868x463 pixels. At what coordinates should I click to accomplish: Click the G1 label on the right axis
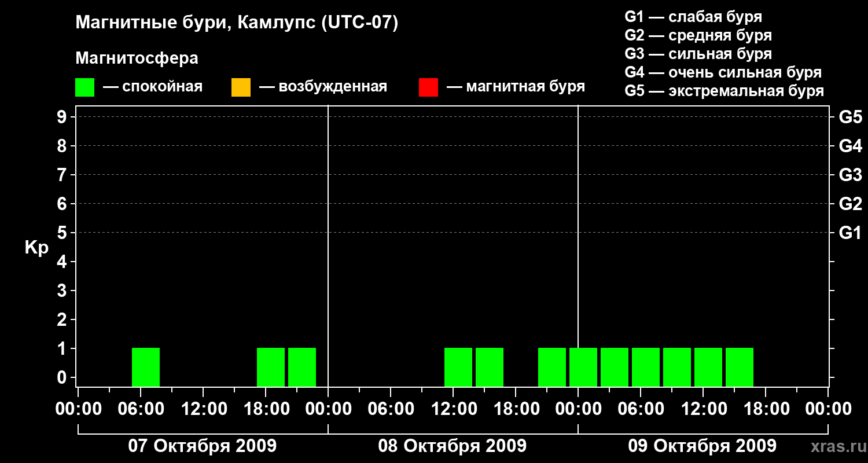(x=850, y=233)
